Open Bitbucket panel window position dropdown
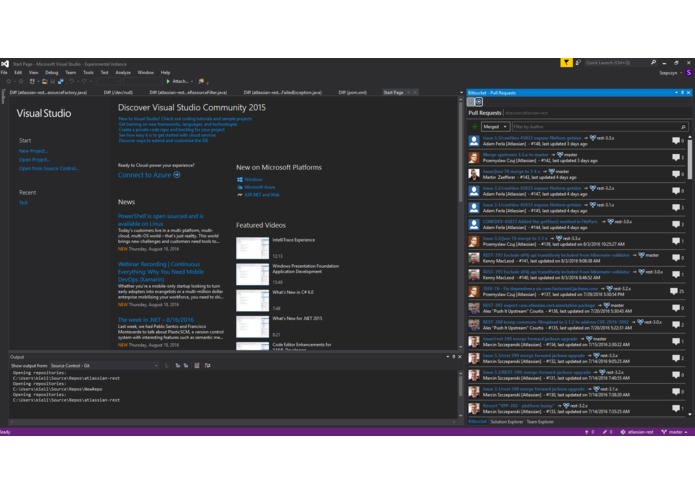This screenshot has height=494, width=695. (676, 93)
